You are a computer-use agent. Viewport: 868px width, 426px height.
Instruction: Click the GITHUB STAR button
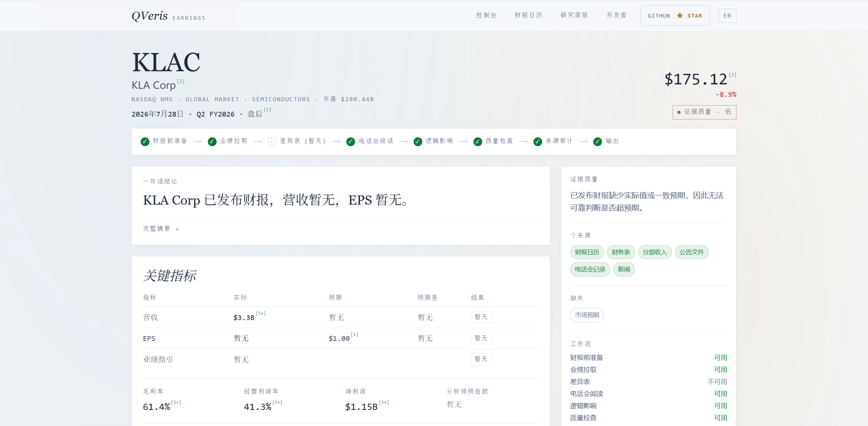pyautogui.click(x=675, y=16)
